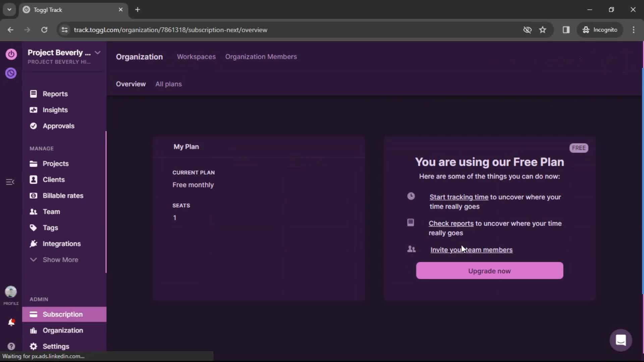Expand organization dropdown menu
644x362 pixels.
pyautogui.click(x=97, y=53)
